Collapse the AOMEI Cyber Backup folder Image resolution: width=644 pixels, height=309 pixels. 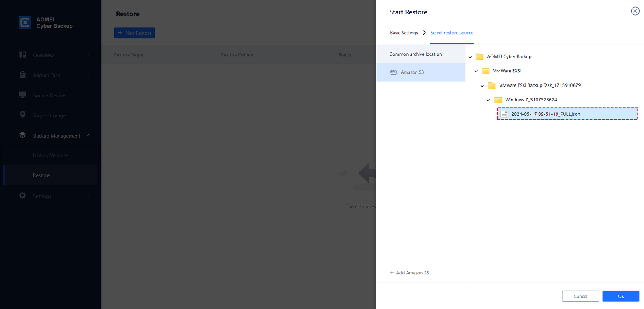tap(470, 57)
